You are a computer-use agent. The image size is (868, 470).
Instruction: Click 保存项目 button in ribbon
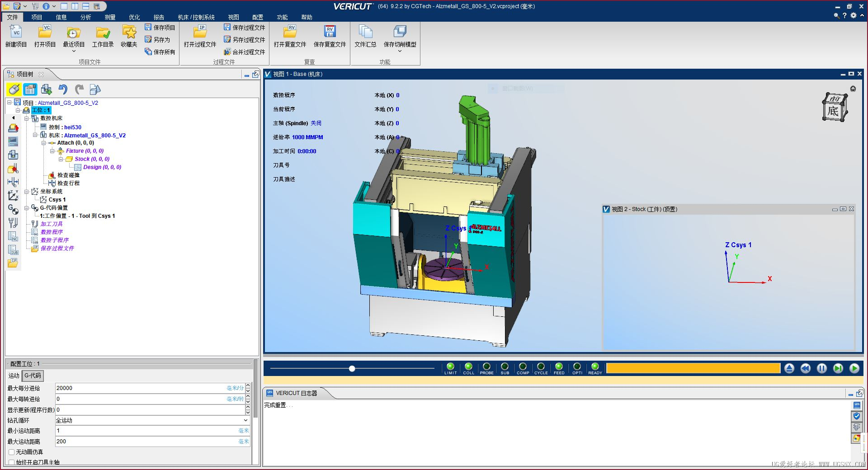[160, 28]
